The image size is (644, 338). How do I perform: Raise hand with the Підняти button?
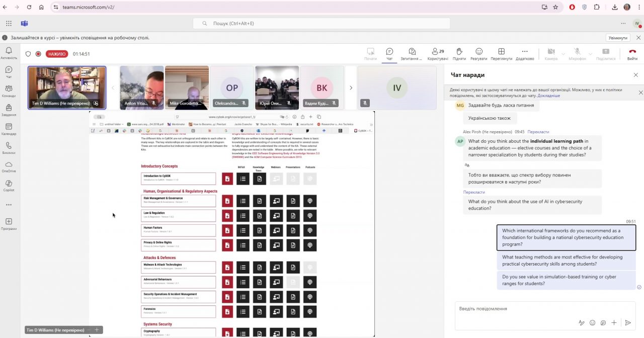pos(459,54)
